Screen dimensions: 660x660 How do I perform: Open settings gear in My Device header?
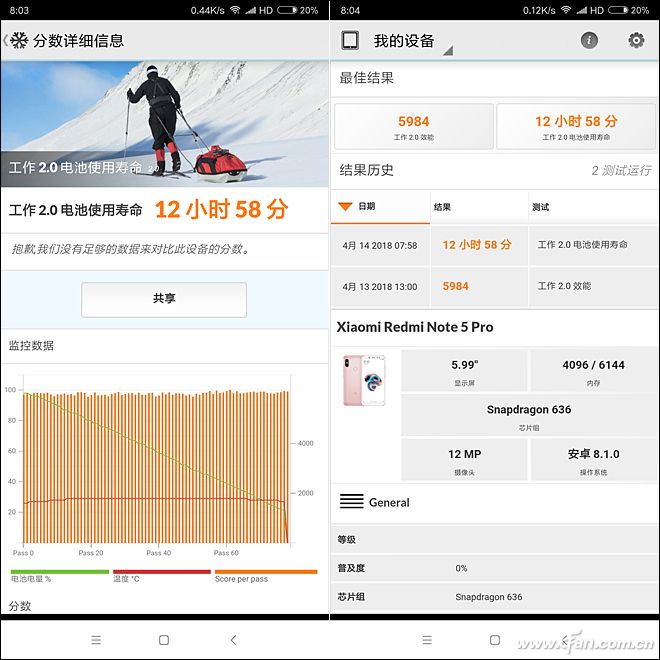pyautogui.click(x=636, y=40)
